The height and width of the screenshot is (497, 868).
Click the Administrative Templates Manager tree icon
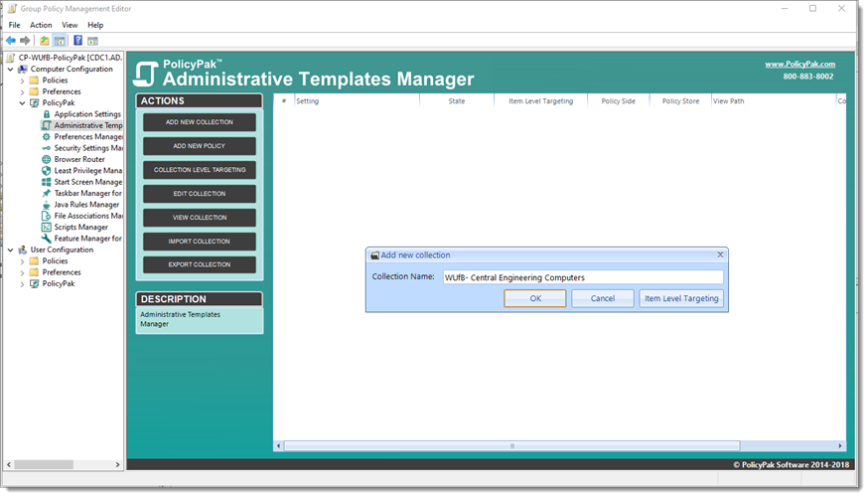pos(47,125)
